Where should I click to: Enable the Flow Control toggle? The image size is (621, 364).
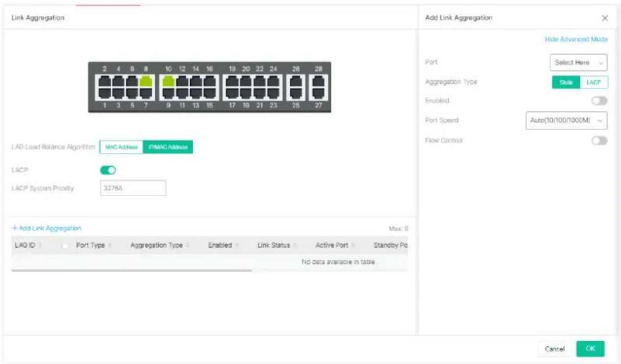599,141
